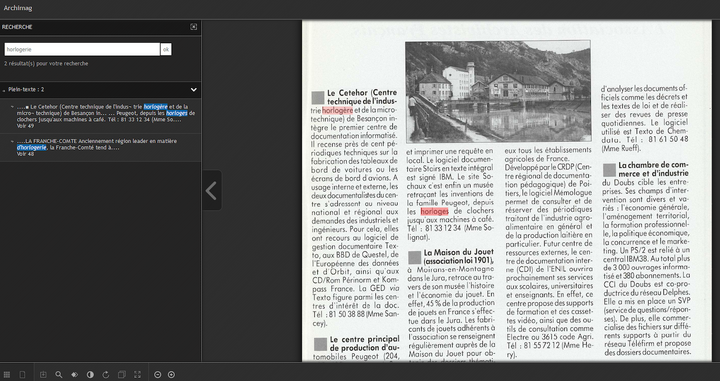Click highlighted d'horlogerie in results list
Image resolution: width=720 pixels, height=381 pixels.
click(x=32, y=147)
